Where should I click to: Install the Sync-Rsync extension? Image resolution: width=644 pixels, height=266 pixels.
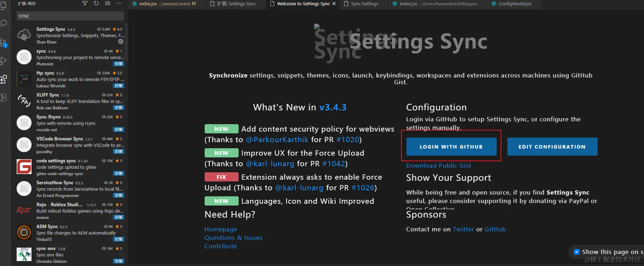pyautogui.click(x=119, y=130)
